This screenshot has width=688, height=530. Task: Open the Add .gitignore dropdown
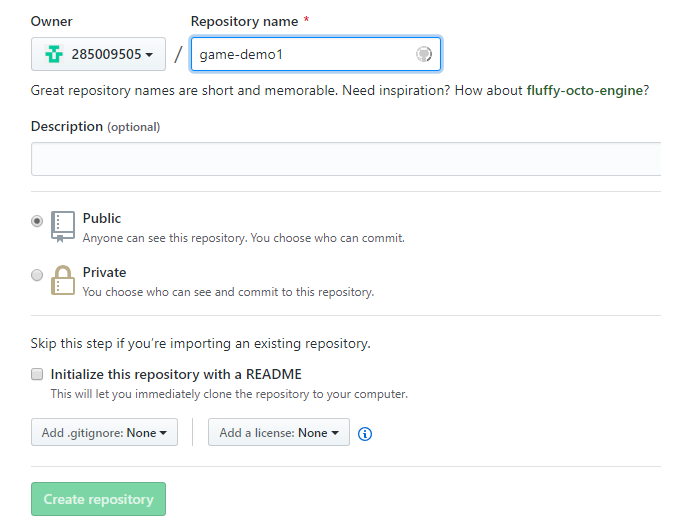[104, 432]
